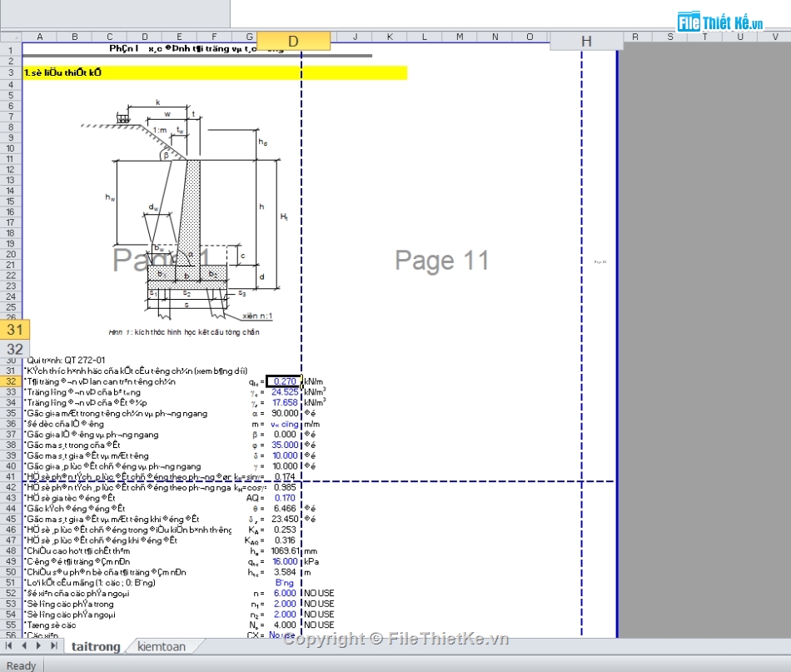Select column M header
The image size is (791, 672).
[x=460, y=37]
